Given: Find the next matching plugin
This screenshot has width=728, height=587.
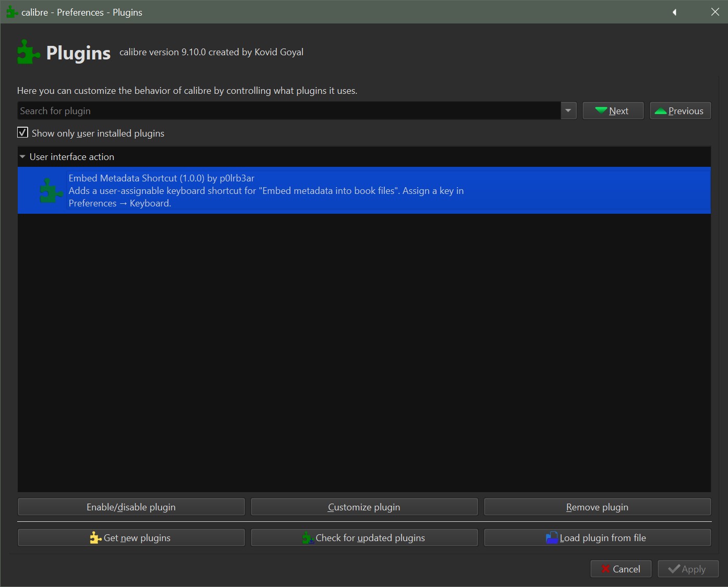Looking at the screenshot, I should (x=613, y=111).
